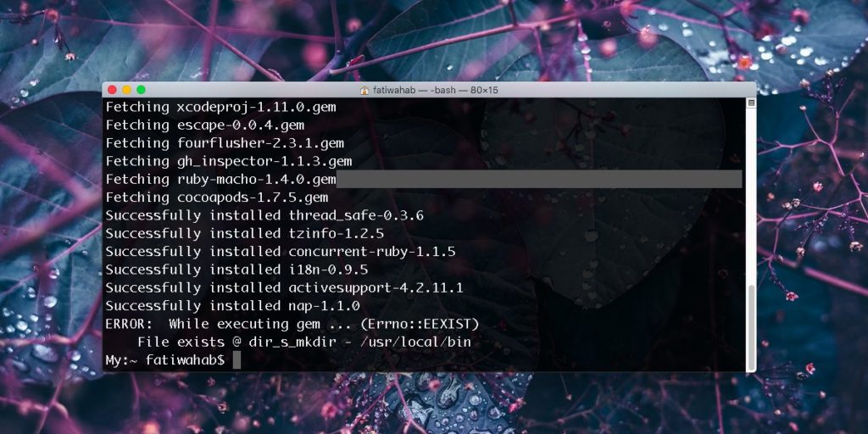Click the home folder icon in title bar

(364, 90)
